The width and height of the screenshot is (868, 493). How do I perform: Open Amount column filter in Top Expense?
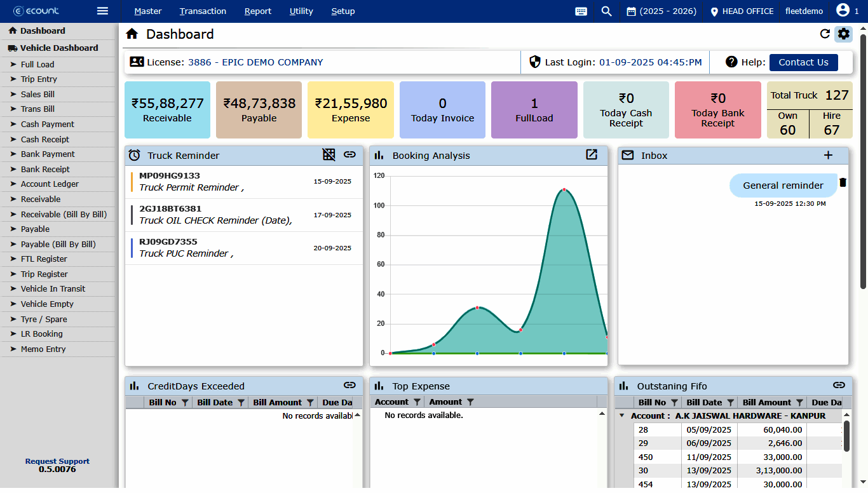470,402
